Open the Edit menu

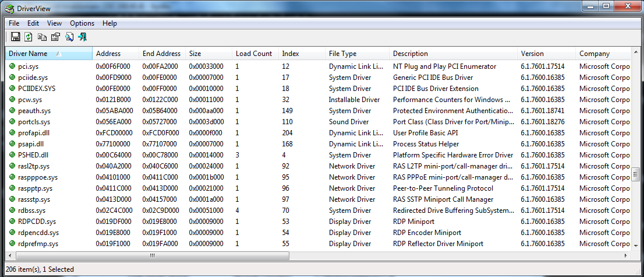(x=33, y=23)
